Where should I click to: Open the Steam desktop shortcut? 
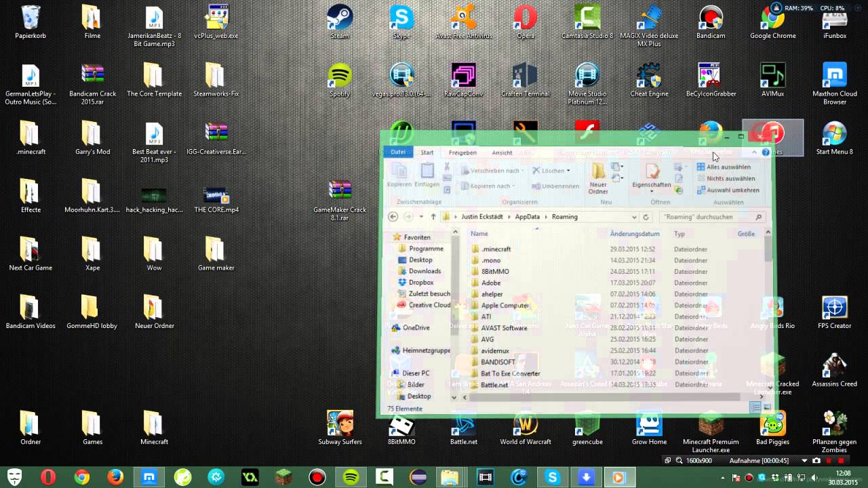click(340, 22)
